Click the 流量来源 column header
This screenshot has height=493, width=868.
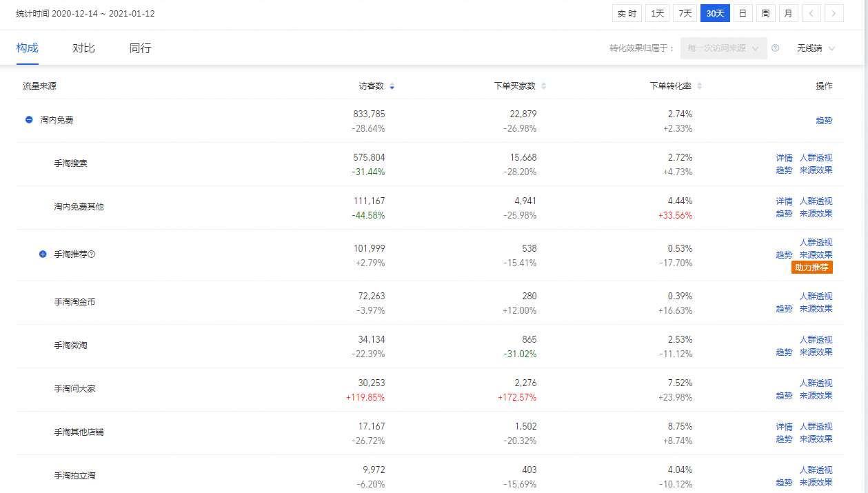point(39,86)
